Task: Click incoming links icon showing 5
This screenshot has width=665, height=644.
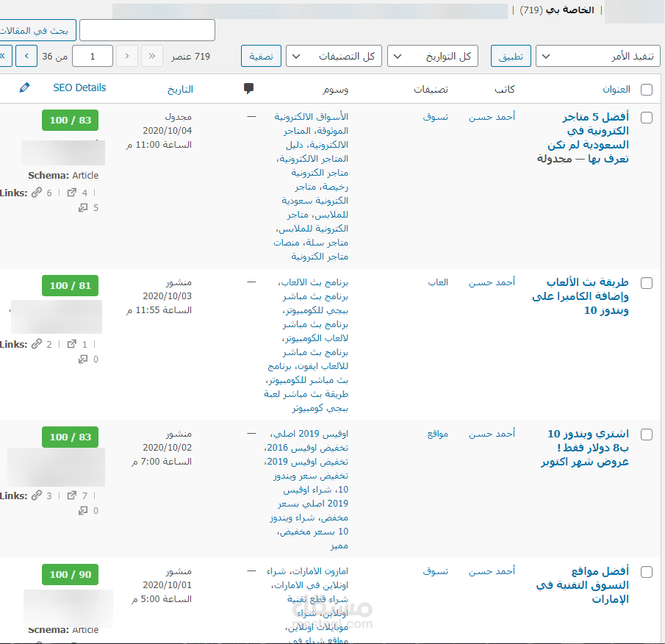Action: [x=83, y=207]
